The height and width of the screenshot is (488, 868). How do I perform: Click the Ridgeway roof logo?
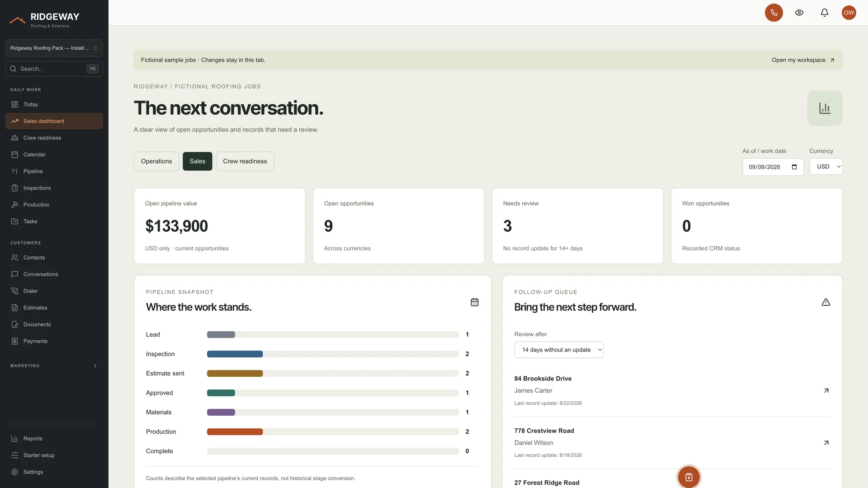pyautogui.click(x=18, y=20)
